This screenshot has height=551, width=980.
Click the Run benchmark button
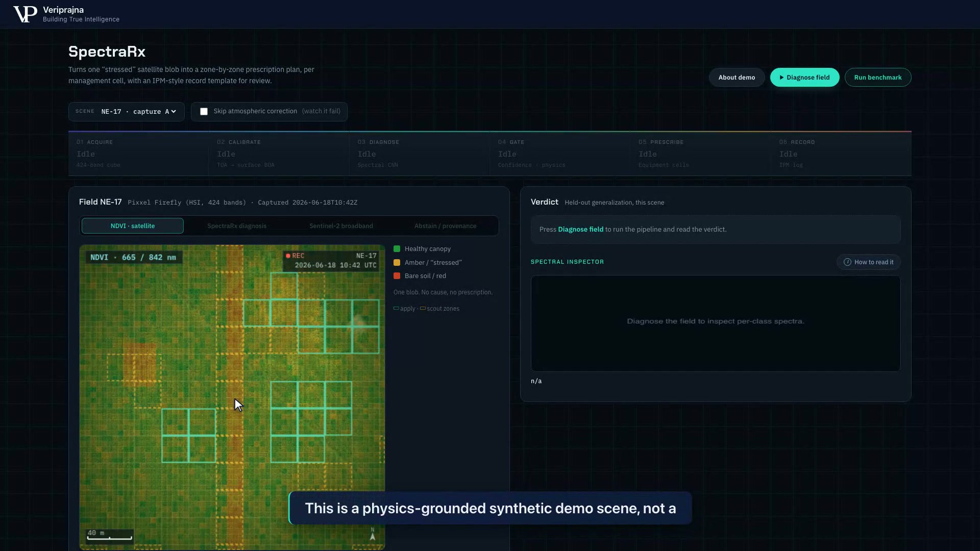pyautogui.click(x=878, y=78)
